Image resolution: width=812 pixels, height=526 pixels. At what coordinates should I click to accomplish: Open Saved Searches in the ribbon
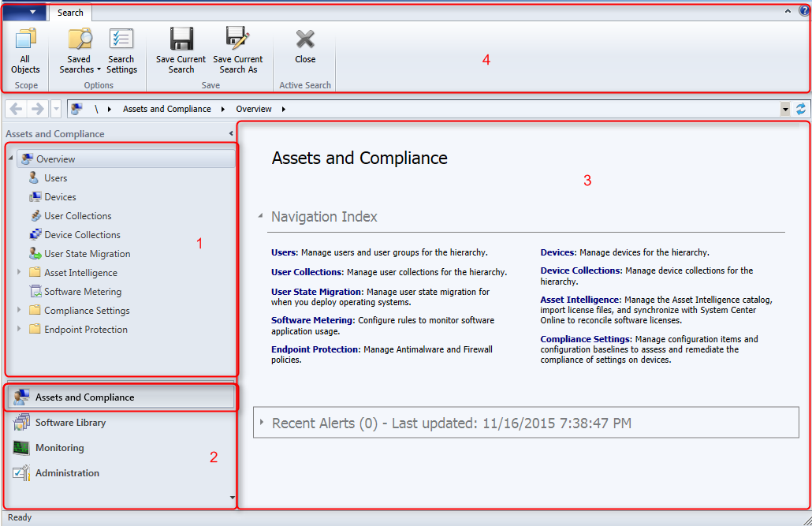(x=80, y=50)
